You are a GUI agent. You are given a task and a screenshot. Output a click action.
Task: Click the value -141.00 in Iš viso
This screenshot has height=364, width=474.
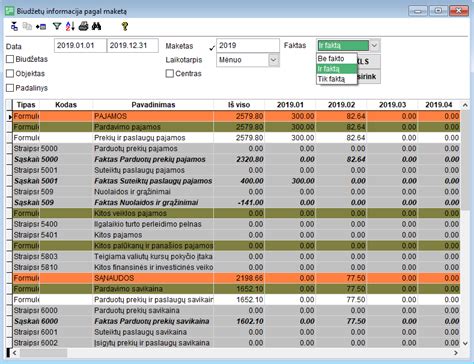(x=251, y=203)
